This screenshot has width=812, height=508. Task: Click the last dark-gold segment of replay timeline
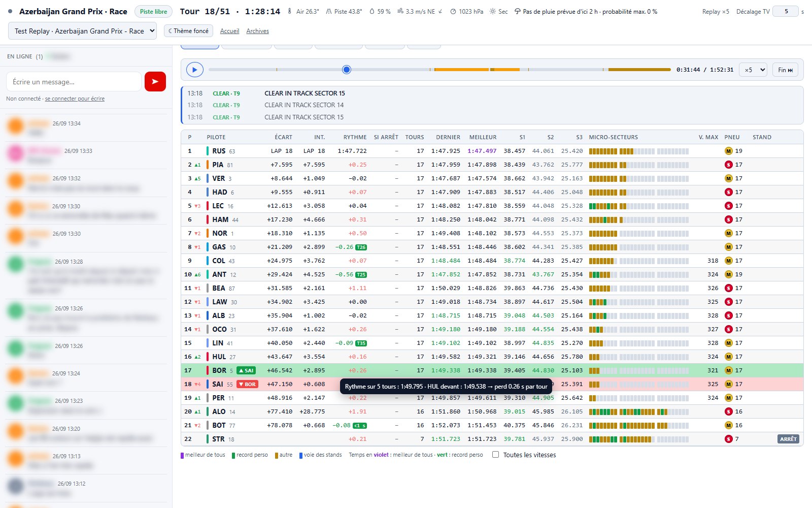click(639, 70)
